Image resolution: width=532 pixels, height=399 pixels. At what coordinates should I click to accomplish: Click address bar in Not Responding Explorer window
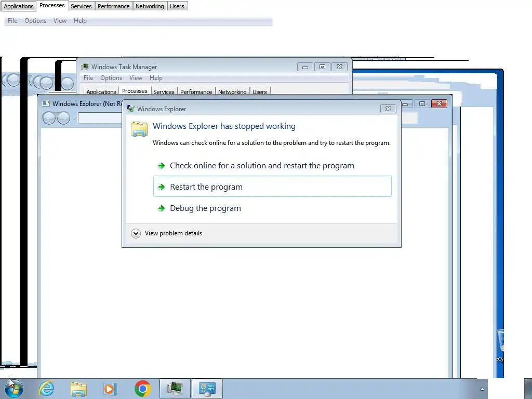[100, 118]
